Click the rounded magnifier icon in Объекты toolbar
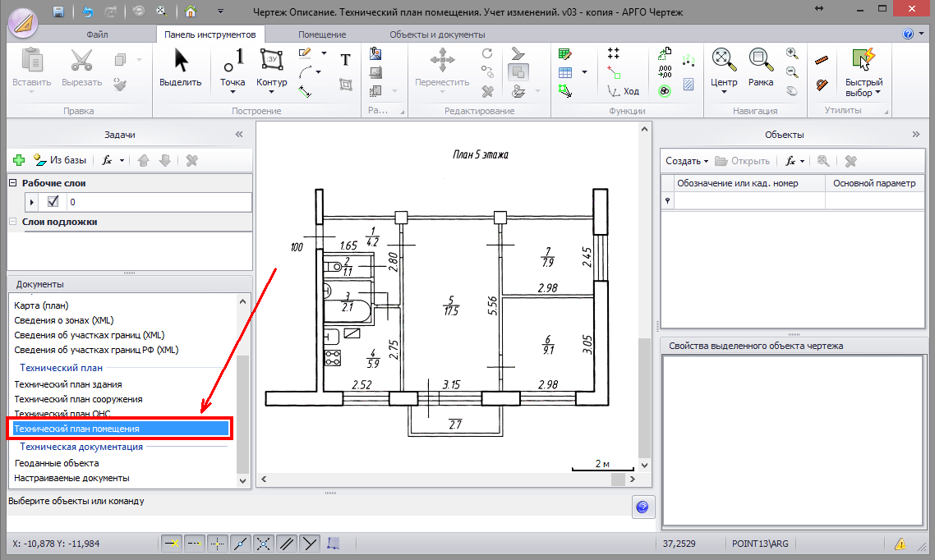The height and width of the screenshot is (560, 935). coord(823,161)
